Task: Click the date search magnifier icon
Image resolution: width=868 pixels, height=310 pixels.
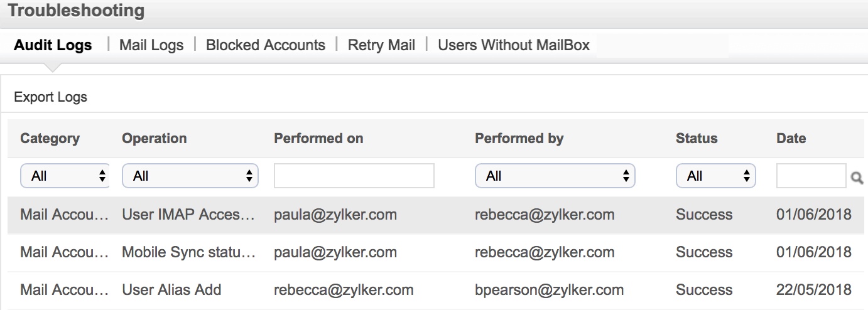Action: pos(857,178)
